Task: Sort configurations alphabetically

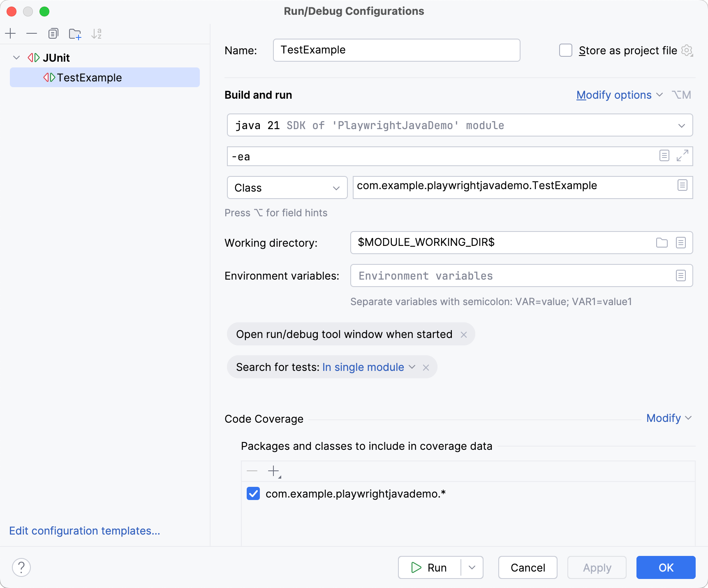Action: click(x=97, y=34)
